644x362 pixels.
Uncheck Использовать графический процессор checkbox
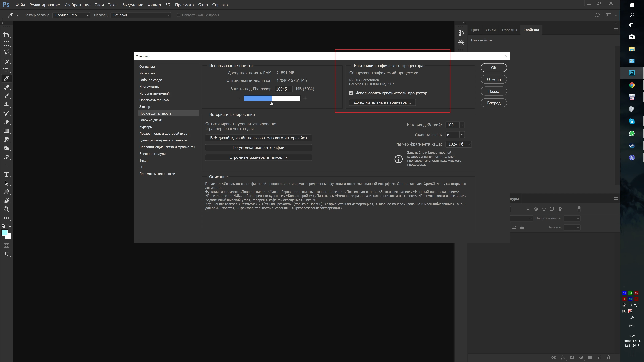(x=351, y=93)
